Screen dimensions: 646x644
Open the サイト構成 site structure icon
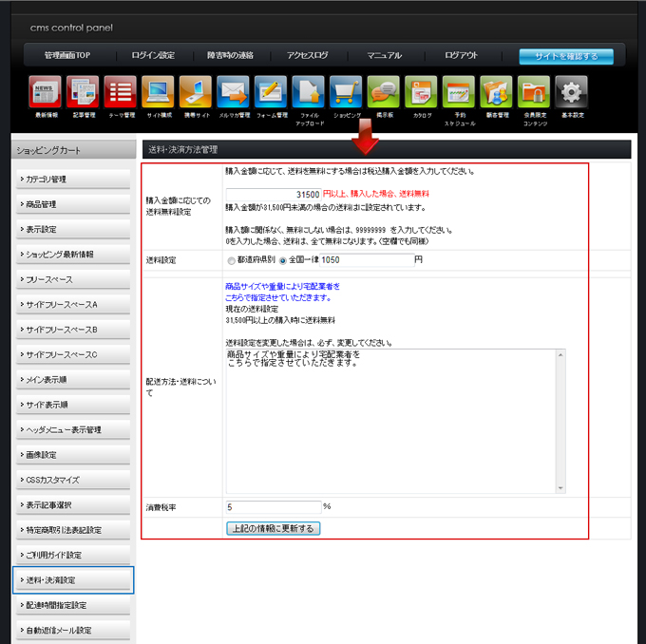158,93
